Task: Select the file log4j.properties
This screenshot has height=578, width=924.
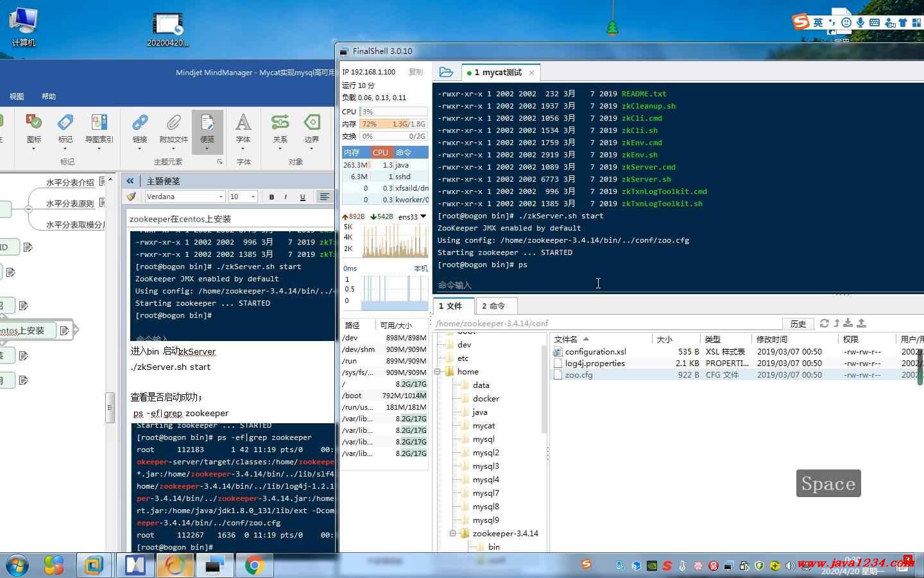Action: point(595,363)
